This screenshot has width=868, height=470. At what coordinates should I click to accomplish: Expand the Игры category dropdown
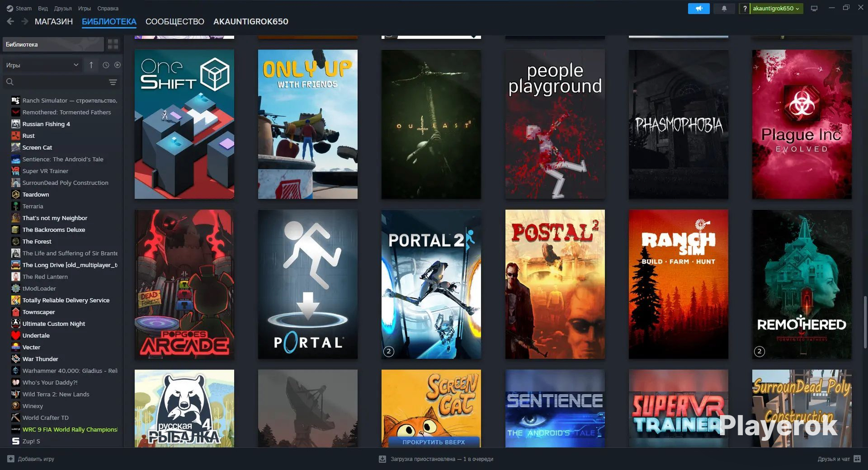pos(42,65)
